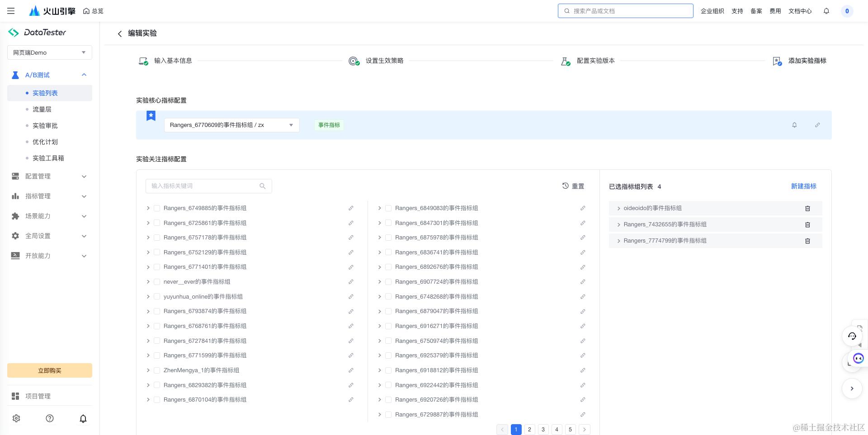This screenshot has height=435, width=868.
Task: Check the Rangers_6725861 metric group checkbox
Action: pyautogui.click(x=157, y=223)
